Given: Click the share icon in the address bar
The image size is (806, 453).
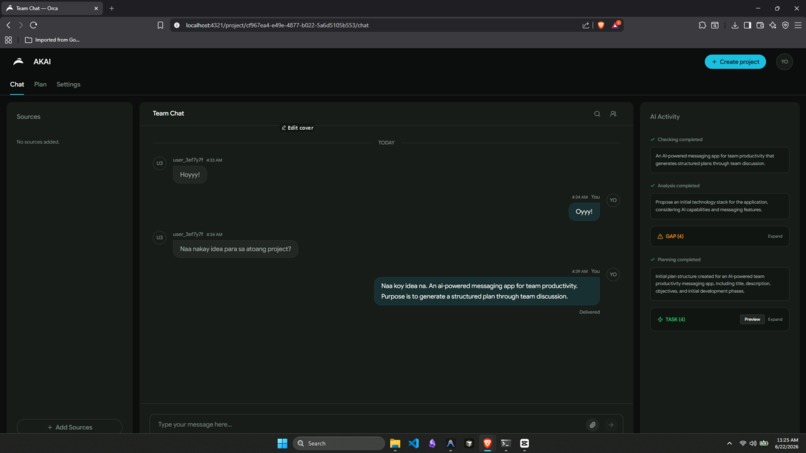Looking at the screenshot, I should (x=585, y=25).
